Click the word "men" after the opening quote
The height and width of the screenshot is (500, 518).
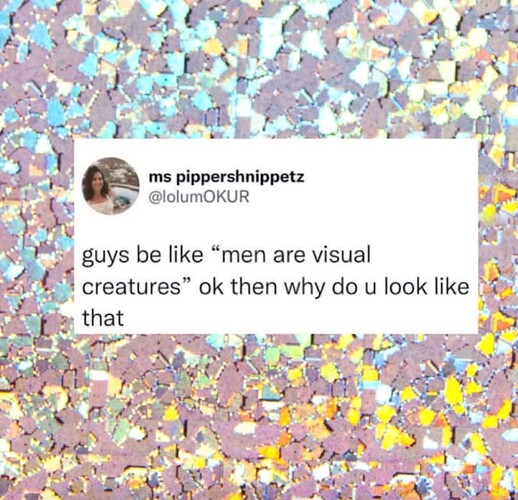pyautogui.click(x=242, y=255)
